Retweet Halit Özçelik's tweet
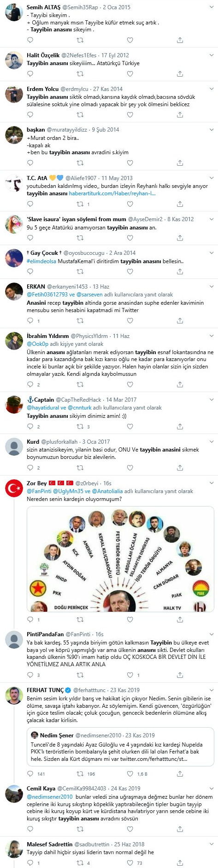 click(80, 73)
